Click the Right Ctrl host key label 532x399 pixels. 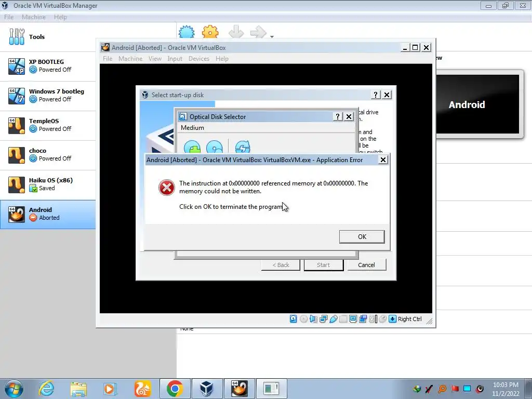pos(409,319)
